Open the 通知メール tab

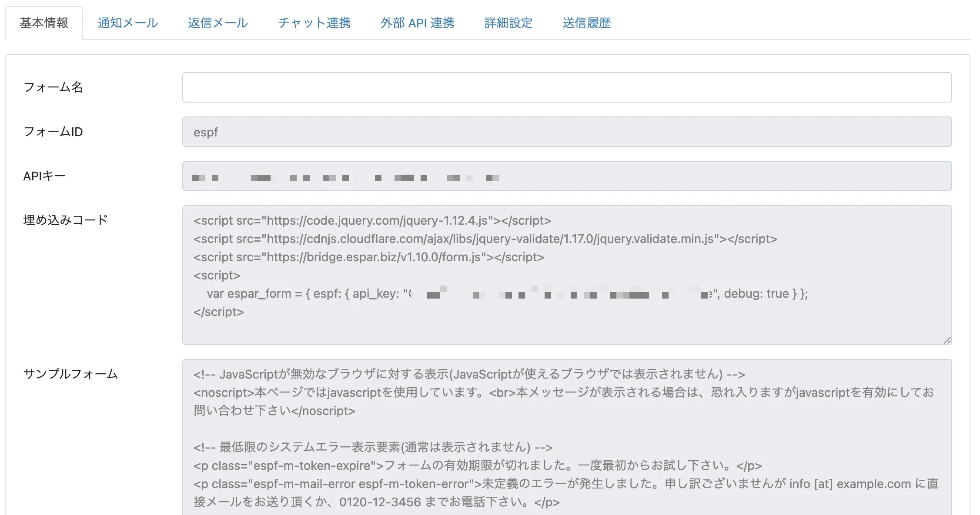(128, 23)
